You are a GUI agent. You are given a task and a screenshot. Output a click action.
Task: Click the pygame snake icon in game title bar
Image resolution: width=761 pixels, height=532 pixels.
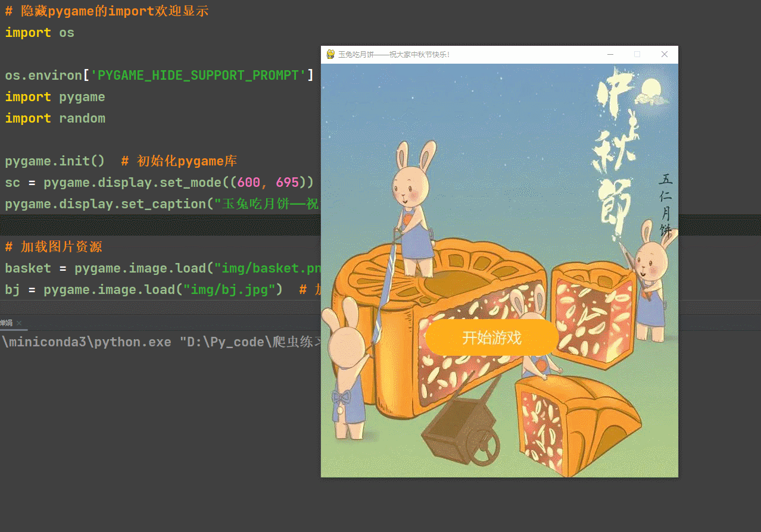pos(330,54)
